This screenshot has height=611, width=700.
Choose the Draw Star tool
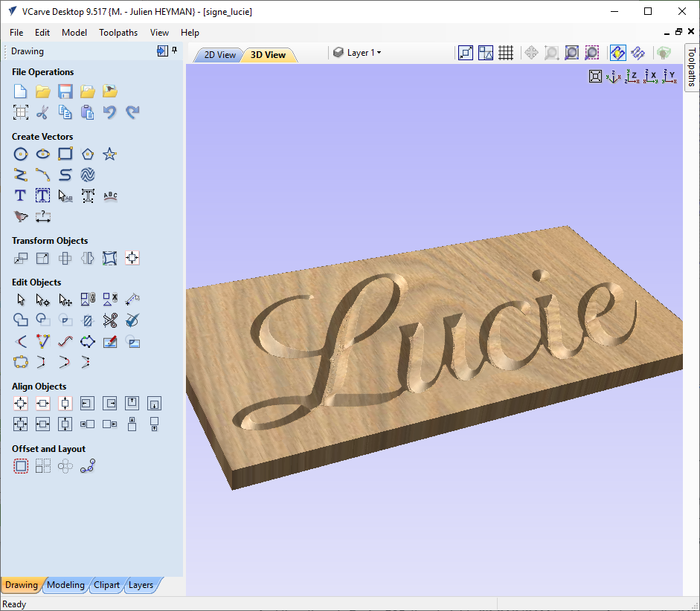[x=110, y=155]
